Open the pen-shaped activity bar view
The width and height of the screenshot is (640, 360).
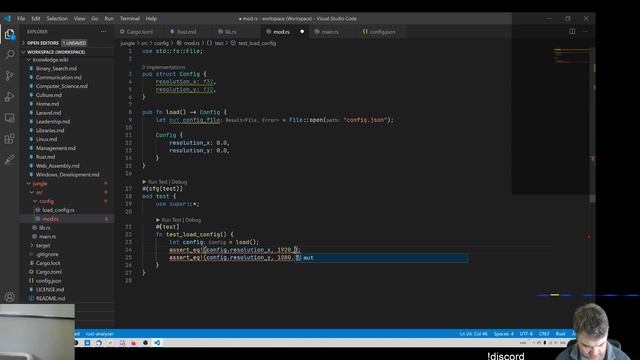pos(9,160)
